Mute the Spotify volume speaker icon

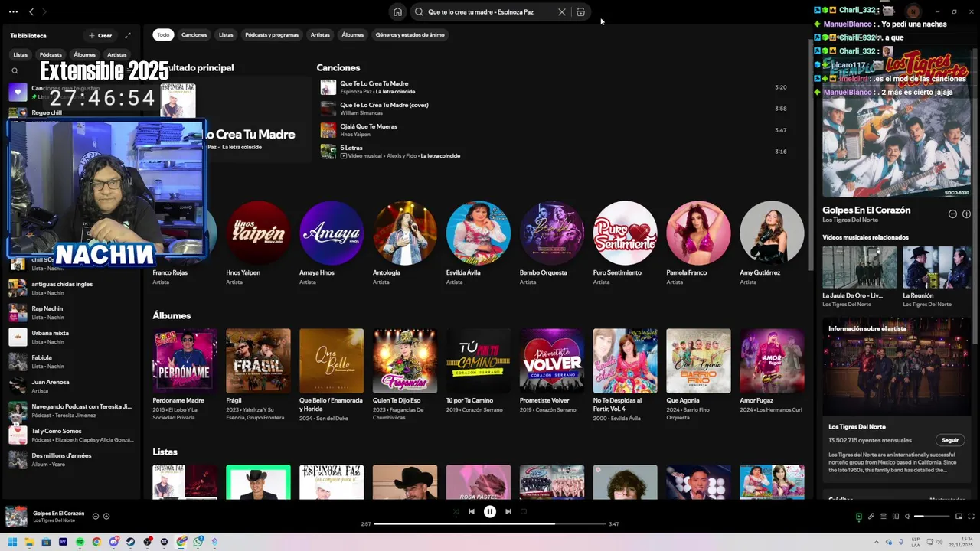pos(907,516)
